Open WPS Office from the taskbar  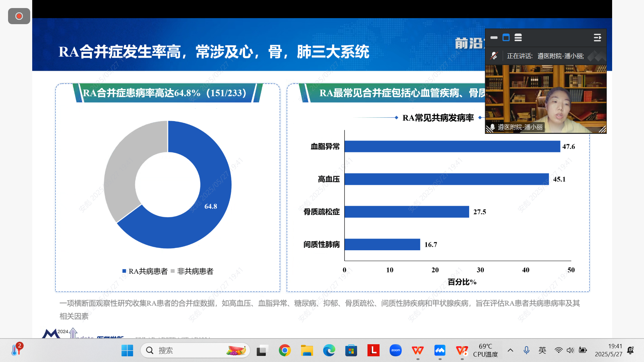(x=417, y=351)
